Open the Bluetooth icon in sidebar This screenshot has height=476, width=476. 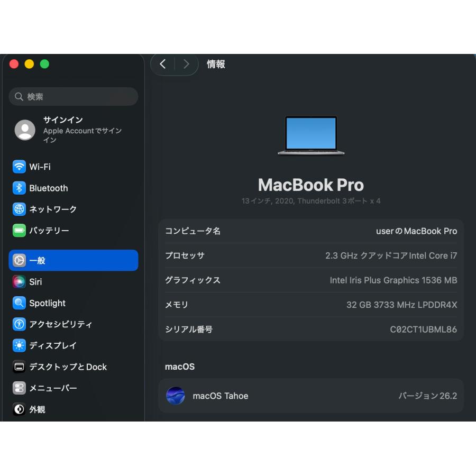click(19, 188)
